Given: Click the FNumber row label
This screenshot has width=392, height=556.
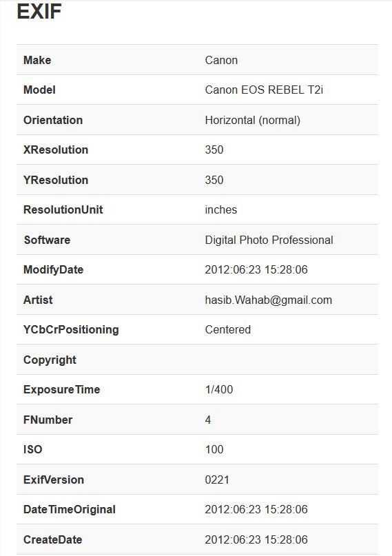Looking at the screenshot, I should click(48, 420).
